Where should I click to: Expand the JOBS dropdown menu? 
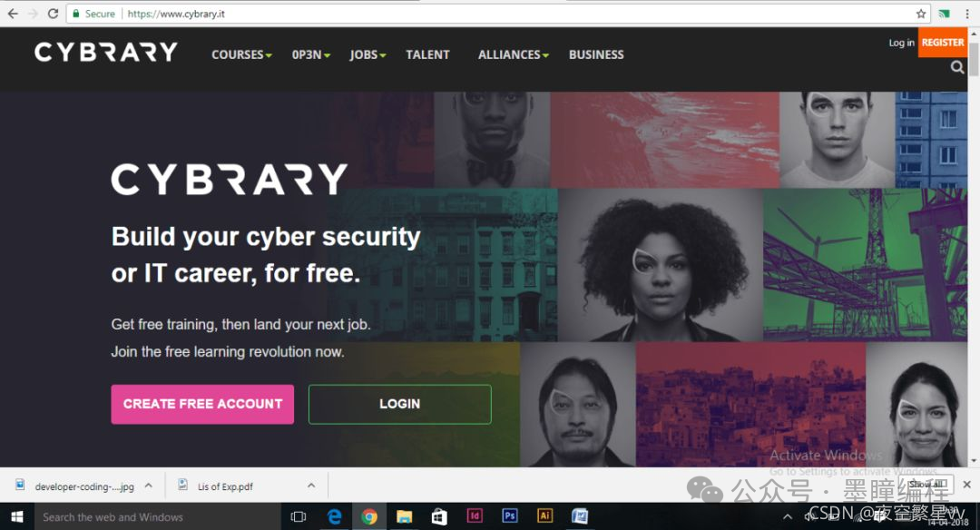pos(367,55)
